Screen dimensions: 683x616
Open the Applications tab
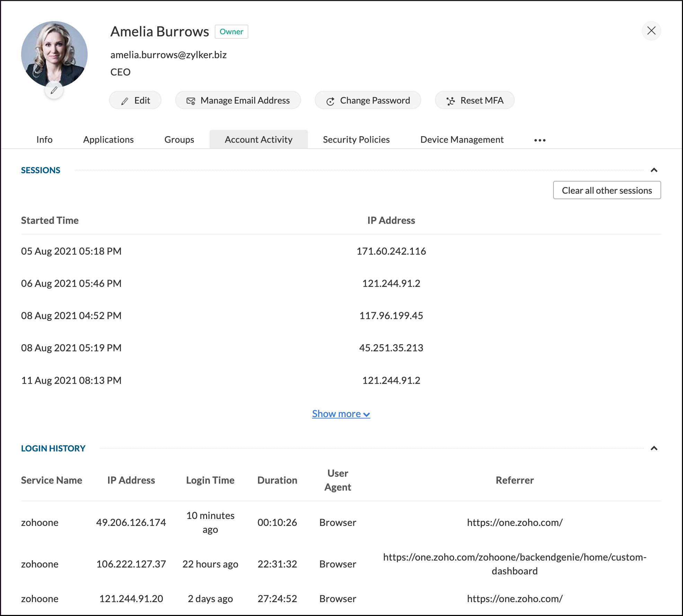pos(108,140)
